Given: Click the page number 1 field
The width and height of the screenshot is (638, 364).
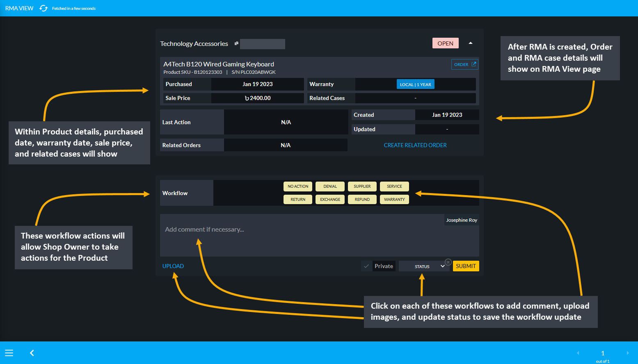Looking at the screenshot, I should [603, 353].
